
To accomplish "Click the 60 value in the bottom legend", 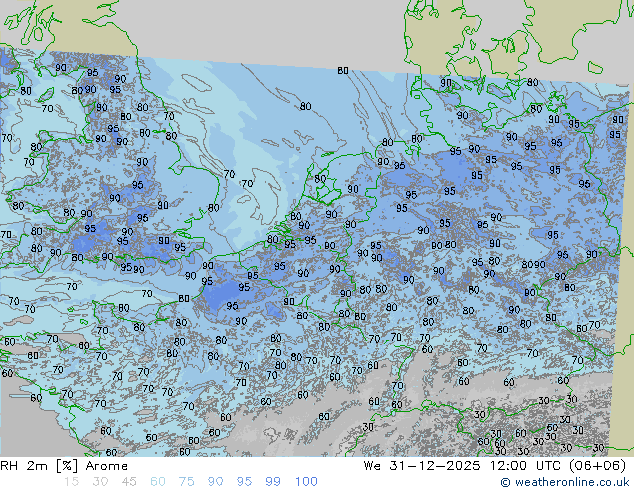I will click(158, 482).
